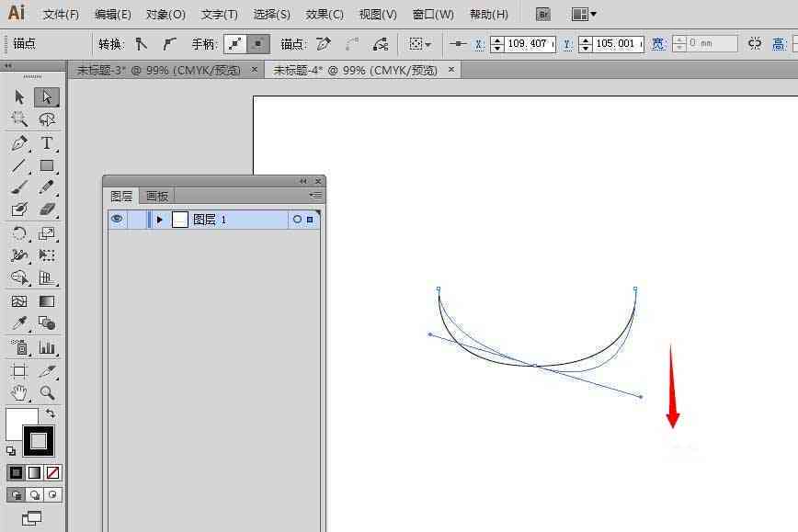
Task: Set color to None (red slash box)
Action: tap(52, 473)
